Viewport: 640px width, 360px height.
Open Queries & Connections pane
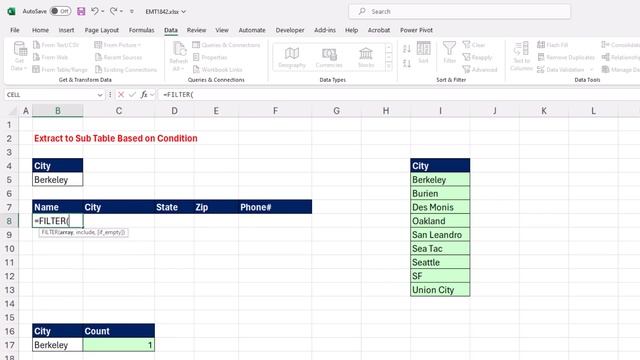226,45
